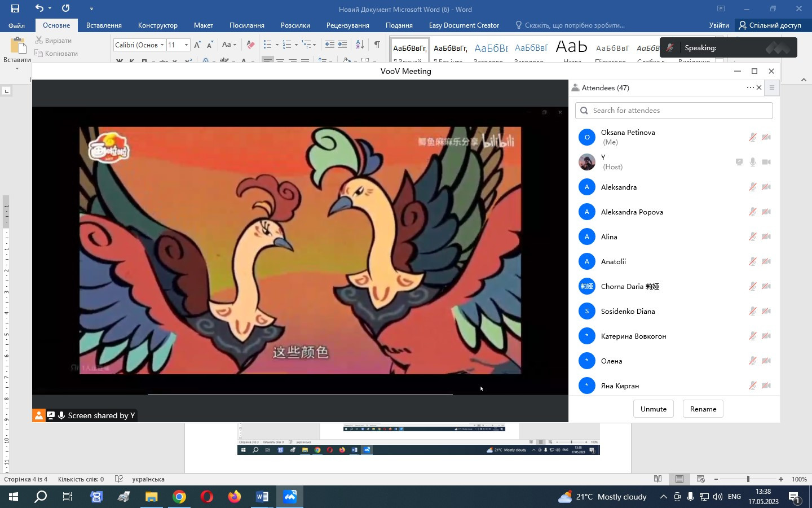Open the font name dropdown (Calibri)

[x=162, y=45]
